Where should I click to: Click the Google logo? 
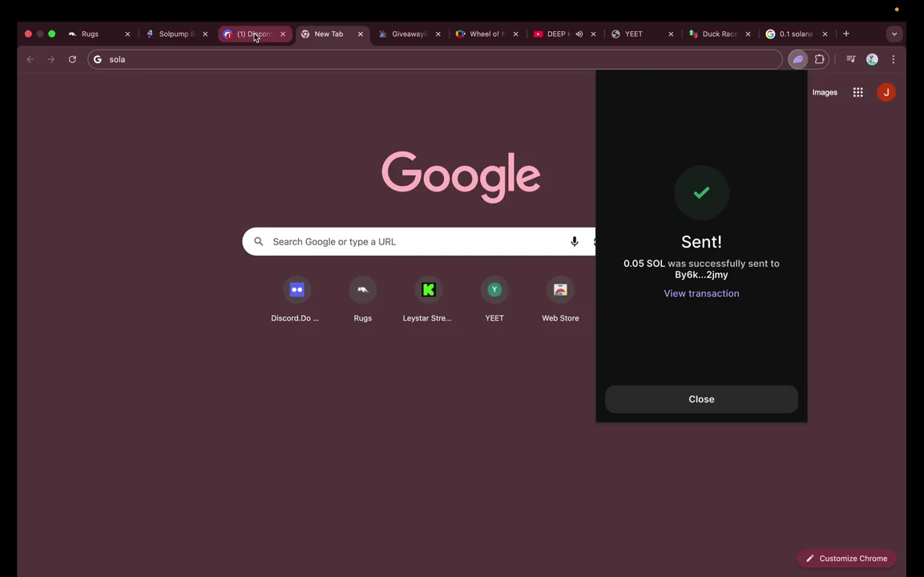point(461,177)
